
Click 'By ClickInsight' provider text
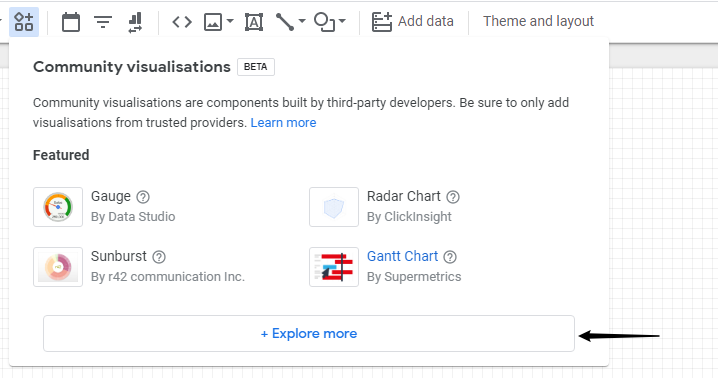(x=409, y=217)
